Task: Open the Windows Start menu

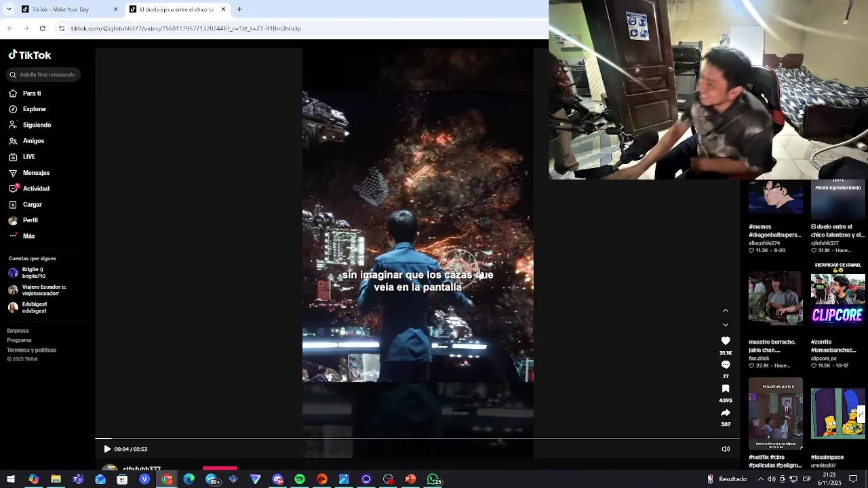Action: (11, 479)
